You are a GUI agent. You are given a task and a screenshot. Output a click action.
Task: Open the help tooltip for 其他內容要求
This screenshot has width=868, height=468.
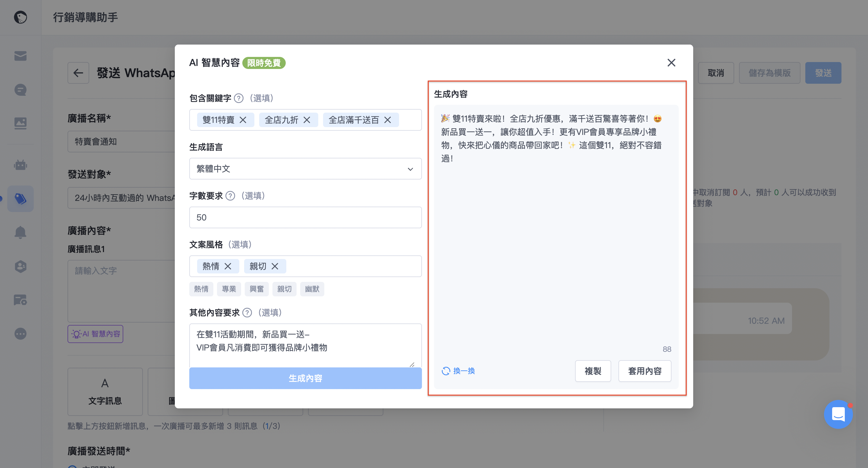click(x=247, y=313)
